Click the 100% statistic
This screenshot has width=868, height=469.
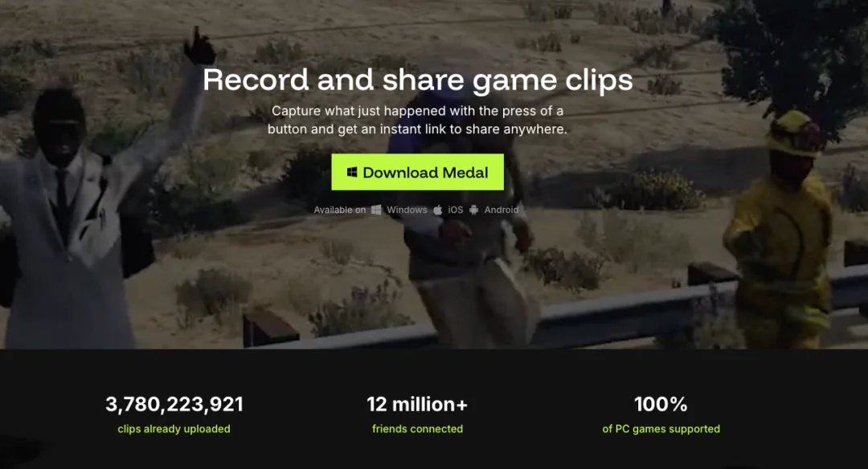[x=661, y=404]
